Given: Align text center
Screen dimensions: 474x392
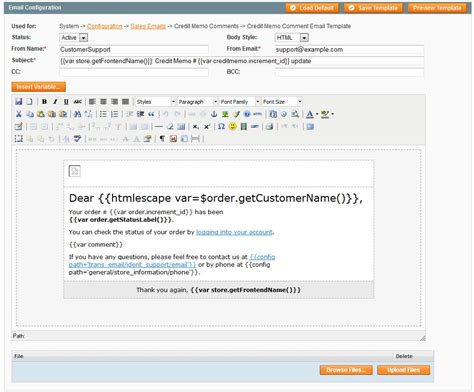Looking at the screenshot, I should [103, 102].
